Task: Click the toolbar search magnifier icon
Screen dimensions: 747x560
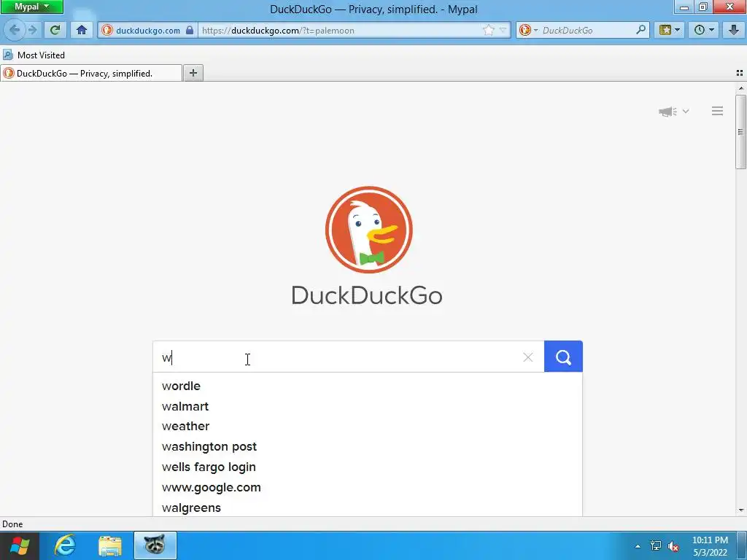Action: coord(640,30)
